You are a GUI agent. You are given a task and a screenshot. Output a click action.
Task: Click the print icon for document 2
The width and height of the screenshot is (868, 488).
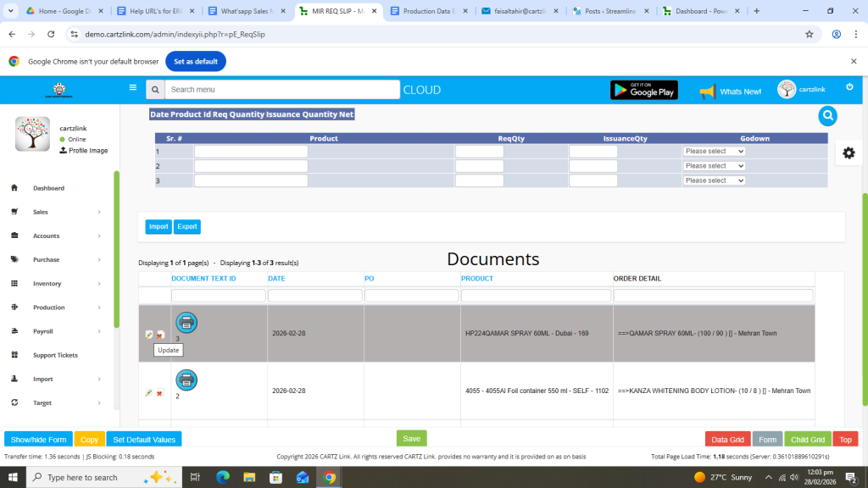click(186, 380)
